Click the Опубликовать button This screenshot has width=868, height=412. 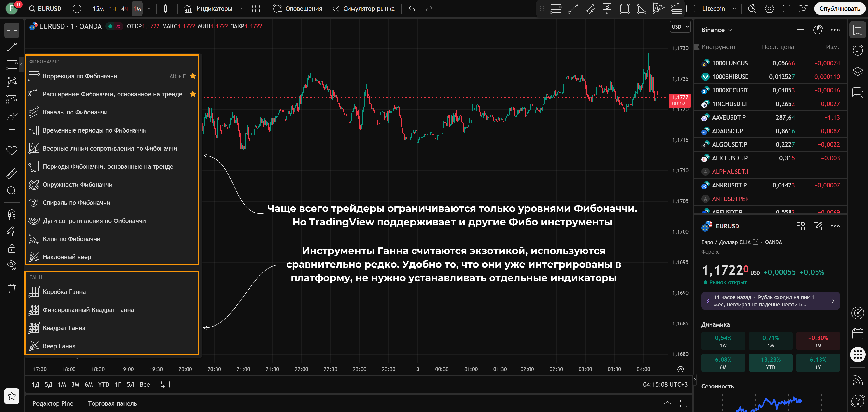[839, 9]
